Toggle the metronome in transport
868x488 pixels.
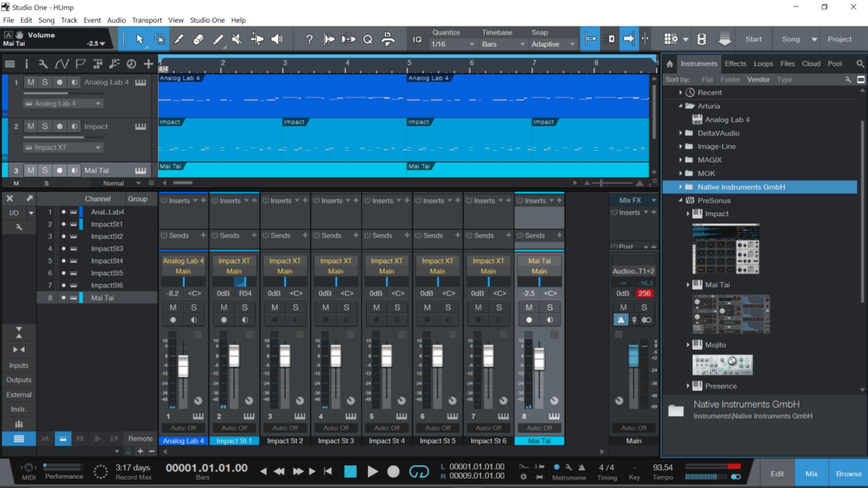tap(556, 467)
